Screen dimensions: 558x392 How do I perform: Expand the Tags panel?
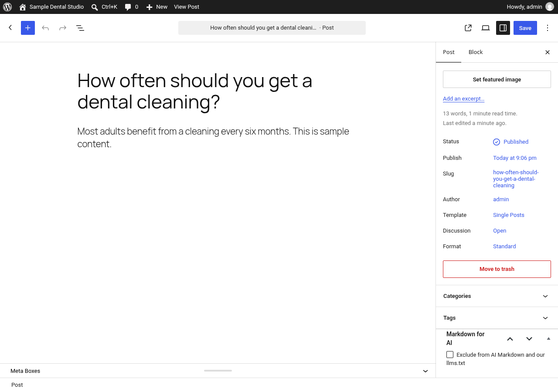497,318
